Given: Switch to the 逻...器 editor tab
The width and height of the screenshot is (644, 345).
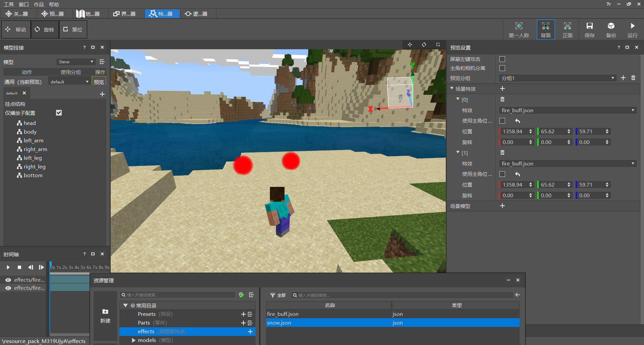Looking at the screenshot, I should pyautogui.click(x=197, y=14).
